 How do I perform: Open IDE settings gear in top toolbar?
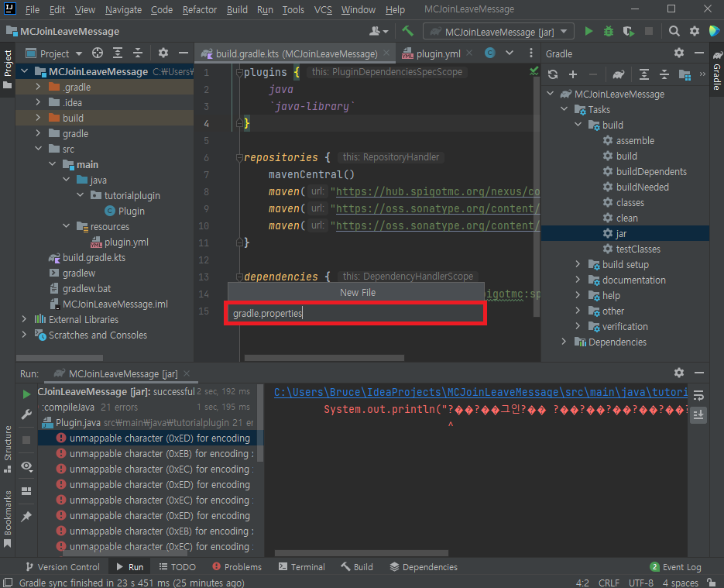pos(695,31)
